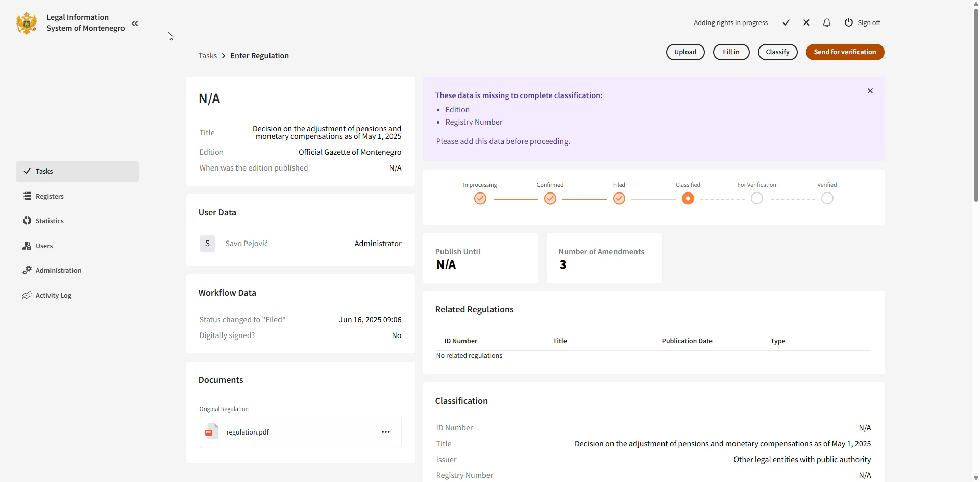Open regulation.pdf options three-dot menu
980x482 pixels.
386,432
